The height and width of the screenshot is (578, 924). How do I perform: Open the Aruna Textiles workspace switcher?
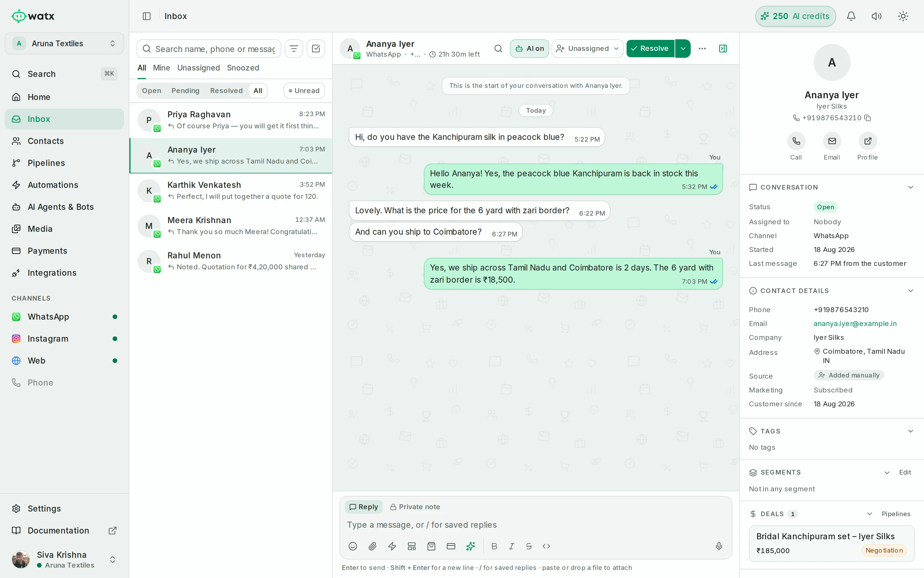coord(64,43)
